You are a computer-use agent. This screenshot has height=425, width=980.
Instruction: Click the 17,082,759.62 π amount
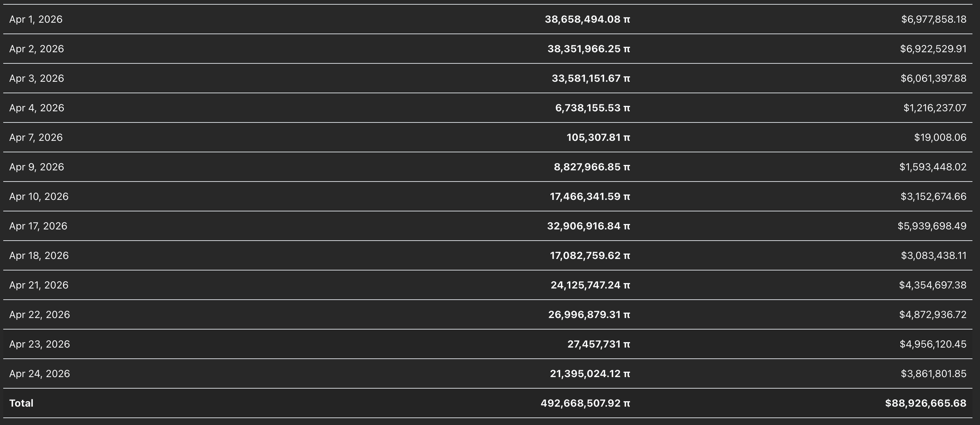tap(590, 256)
